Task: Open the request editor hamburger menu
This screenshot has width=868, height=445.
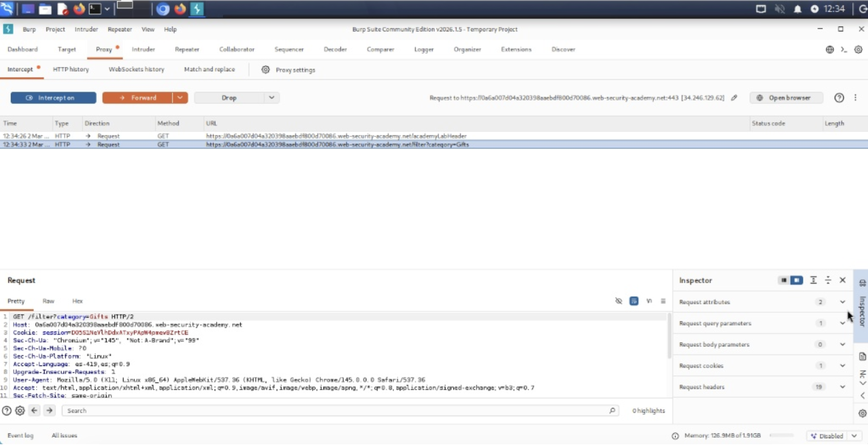Action: [x=663, y=301]
